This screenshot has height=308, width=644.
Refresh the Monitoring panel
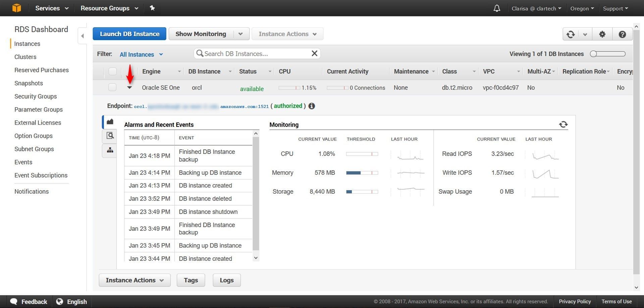point(563,124)
